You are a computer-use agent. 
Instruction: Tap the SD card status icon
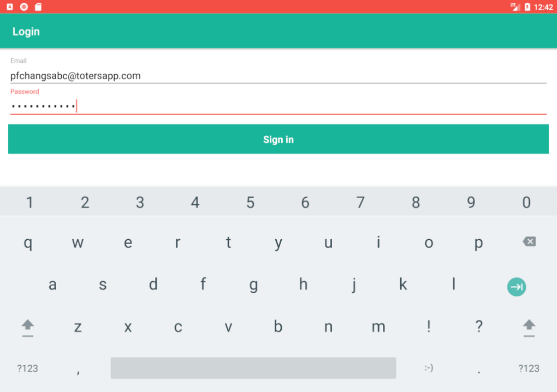(38, 7)
